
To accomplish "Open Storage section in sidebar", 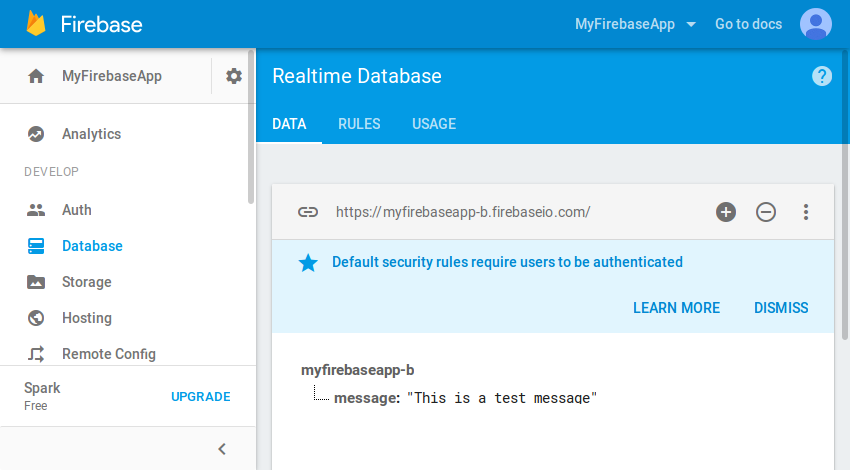I will click(x=87, y=282).
